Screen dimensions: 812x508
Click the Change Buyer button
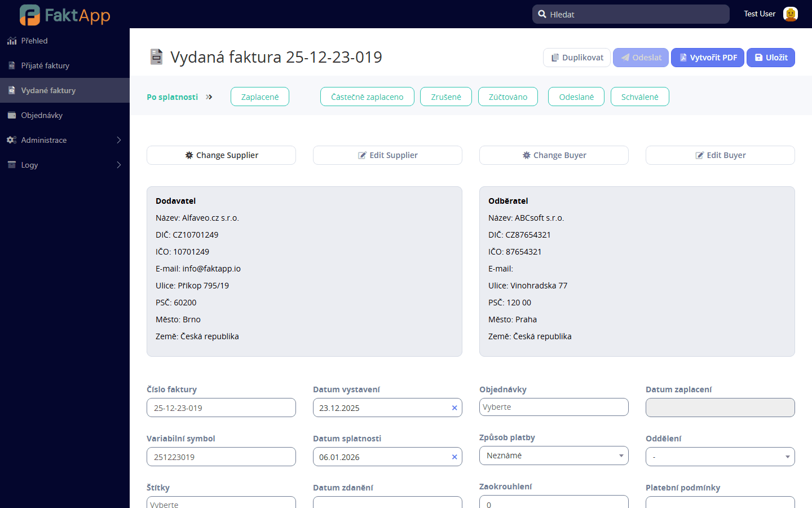pyautogui.click(x=554, y=155)
